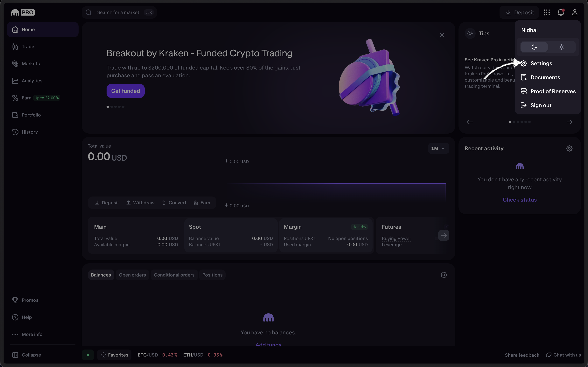The width and height of the screenshot is (588, 367).
Task: Check status of recent activity
Action: (x=520, y=200)
